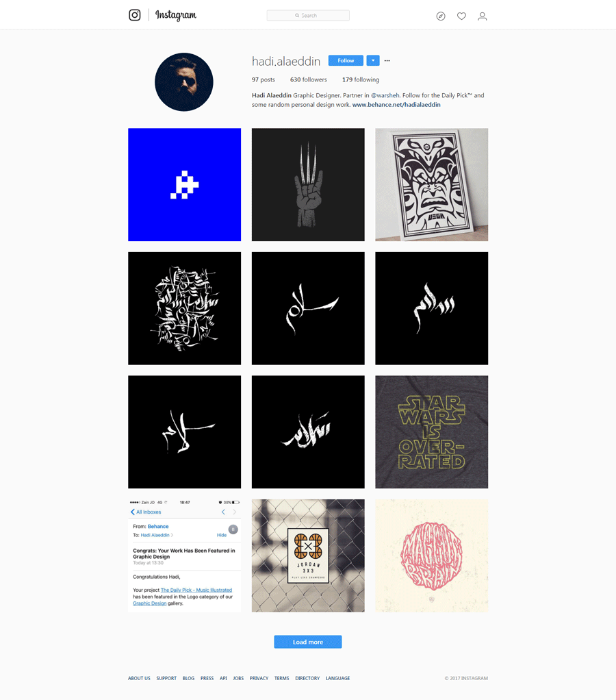The height and width of the screenshot is (700, 616).
Task: Click the profile avatar picture
Action: 184,82
